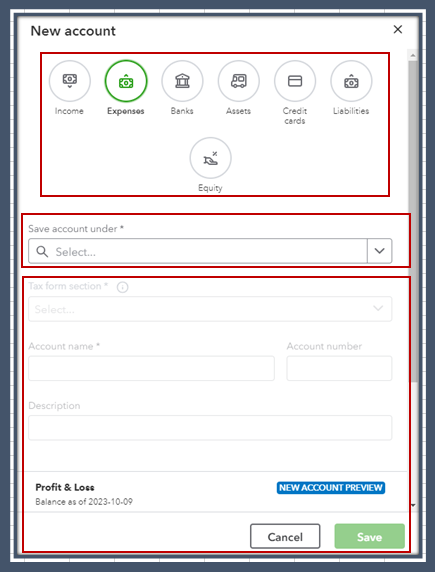Choose the Credit cards account type icon
This screenshot has height=572, width=435.
[x=295, y=81]
